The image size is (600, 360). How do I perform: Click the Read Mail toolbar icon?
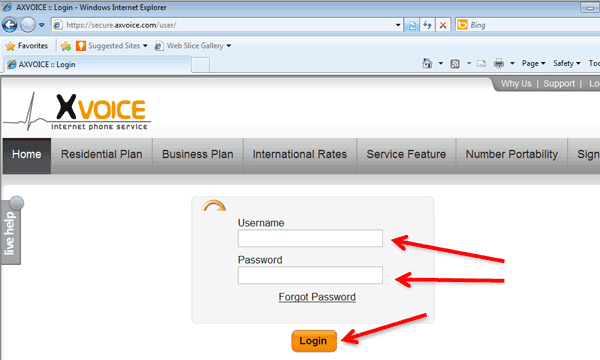481,64
